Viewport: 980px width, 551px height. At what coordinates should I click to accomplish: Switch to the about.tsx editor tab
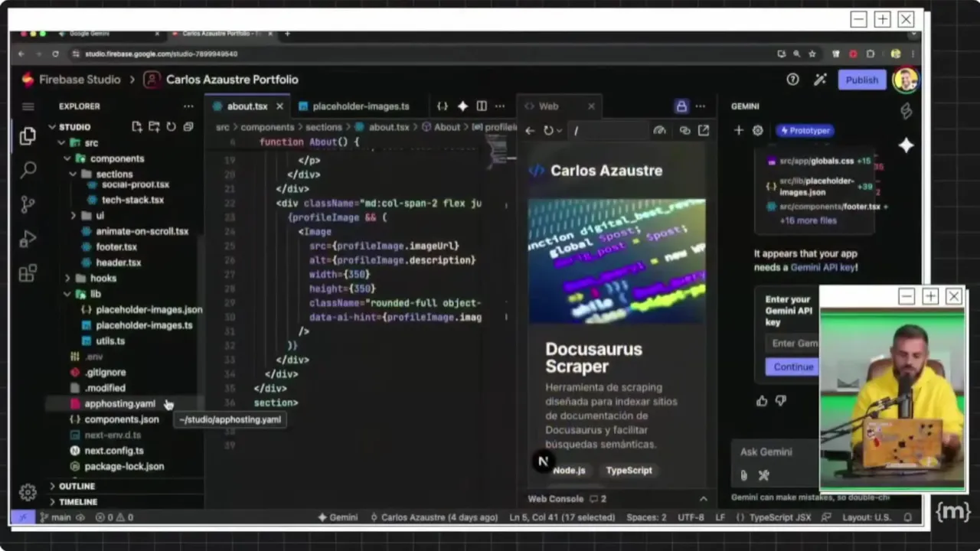click(x=247, y=106)
